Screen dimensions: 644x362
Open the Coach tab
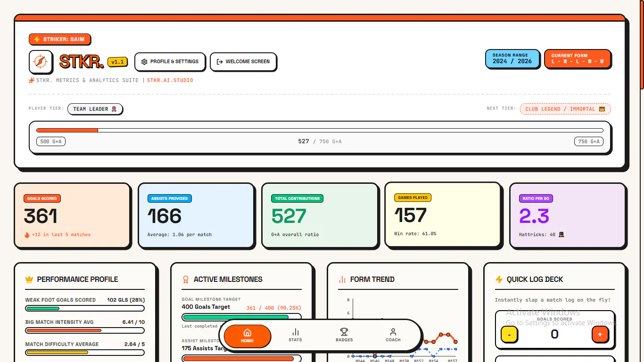(x=393, y=335)
